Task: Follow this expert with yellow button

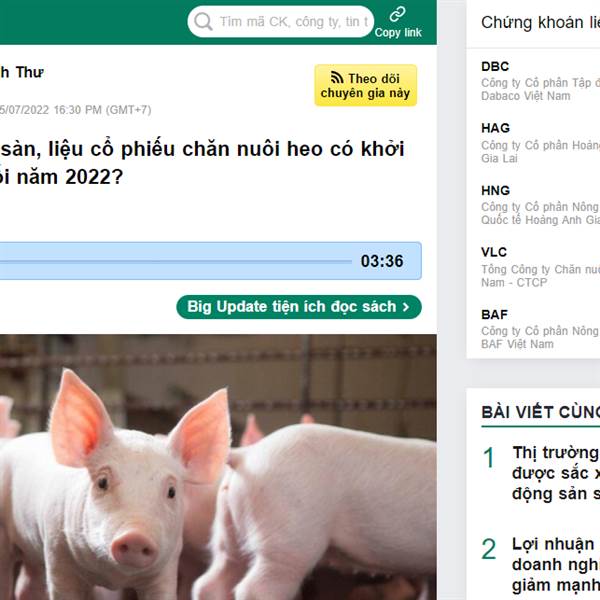Action: click(x=365, y=85)
